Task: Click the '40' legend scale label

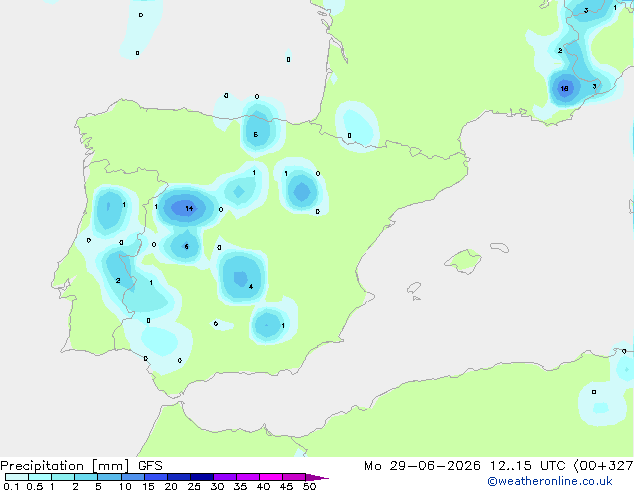Action: click(263, 486)
